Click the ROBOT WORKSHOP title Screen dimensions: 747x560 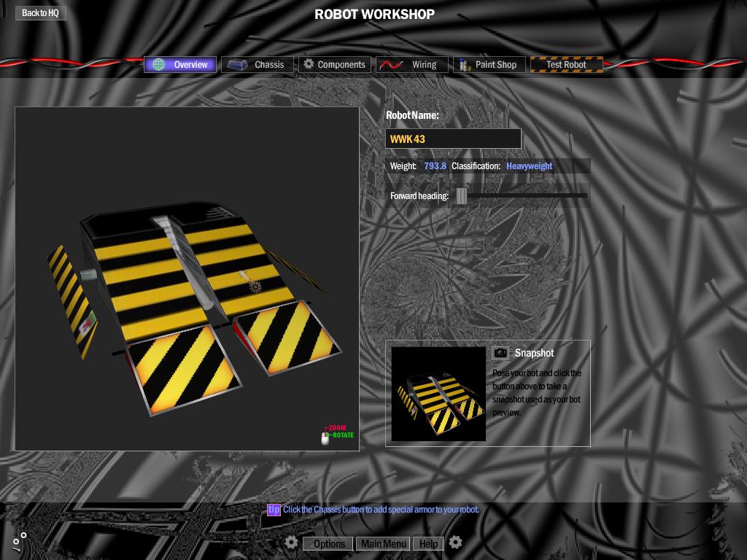(374, 15)
